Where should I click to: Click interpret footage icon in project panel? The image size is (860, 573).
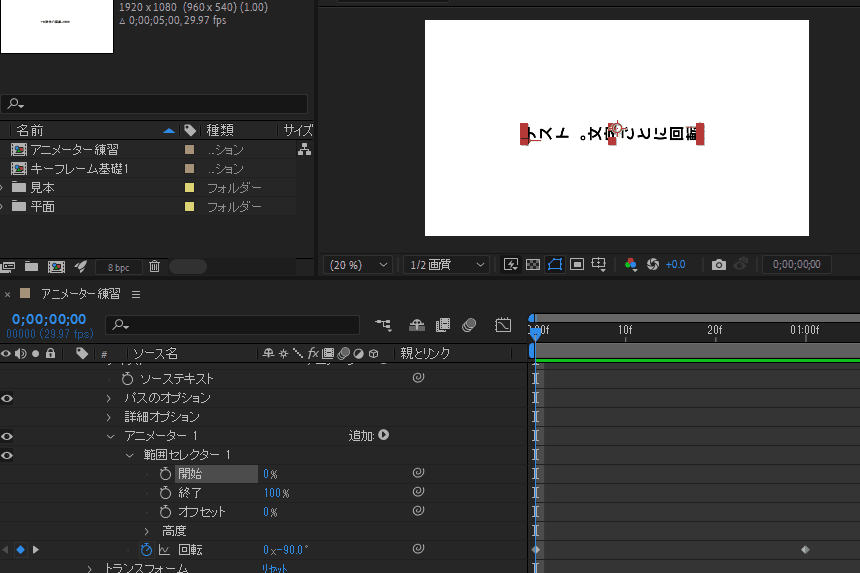click(x=8, y=267)
